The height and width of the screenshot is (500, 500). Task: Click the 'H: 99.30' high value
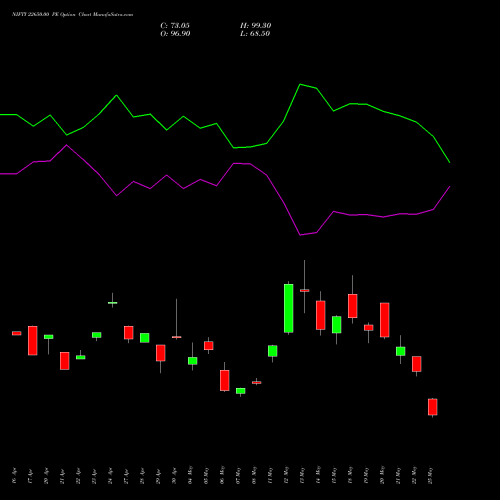click(255, 26)
